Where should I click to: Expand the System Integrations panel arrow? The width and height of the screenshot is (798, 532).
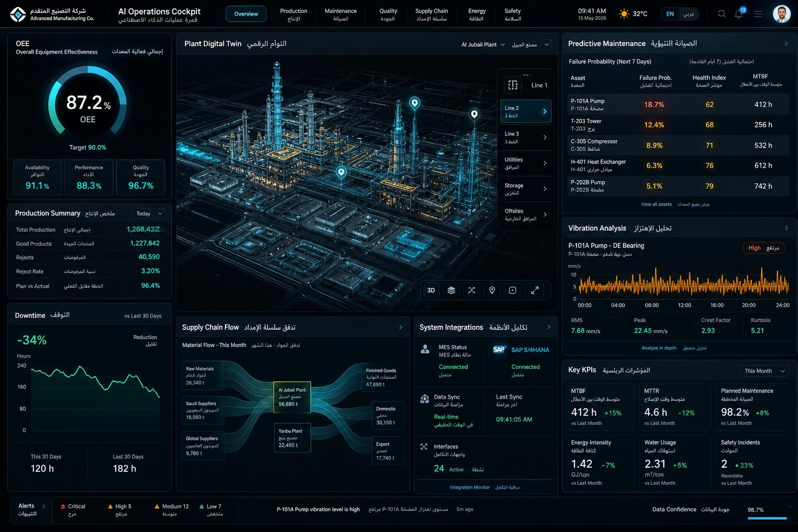549,327
